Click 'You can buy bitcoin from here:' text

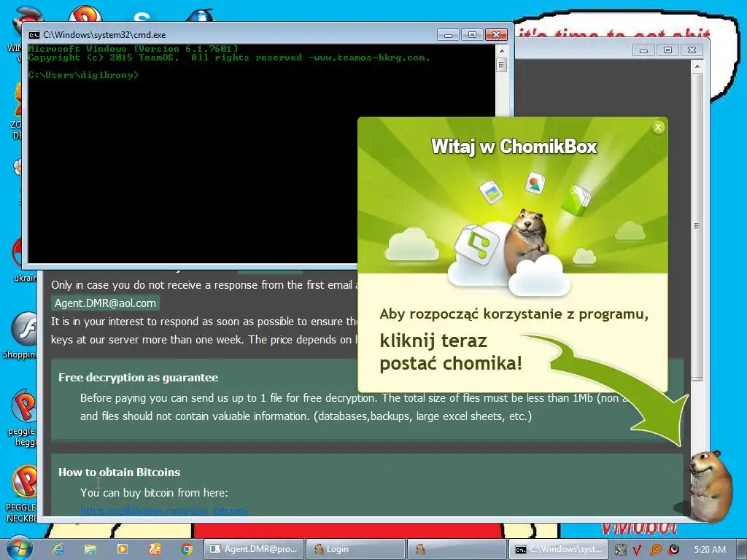[154, 492]
